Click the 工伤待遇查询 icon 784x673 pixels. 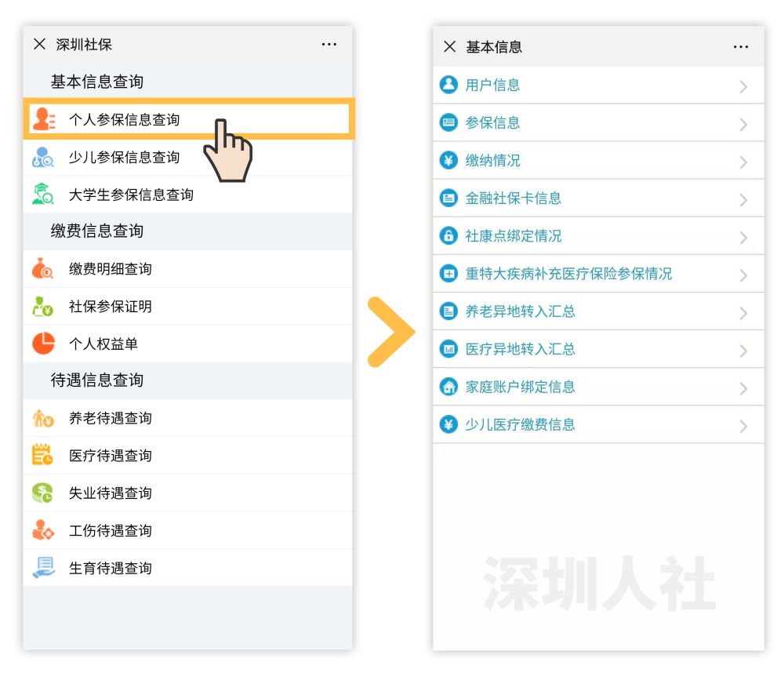[43, 530]
